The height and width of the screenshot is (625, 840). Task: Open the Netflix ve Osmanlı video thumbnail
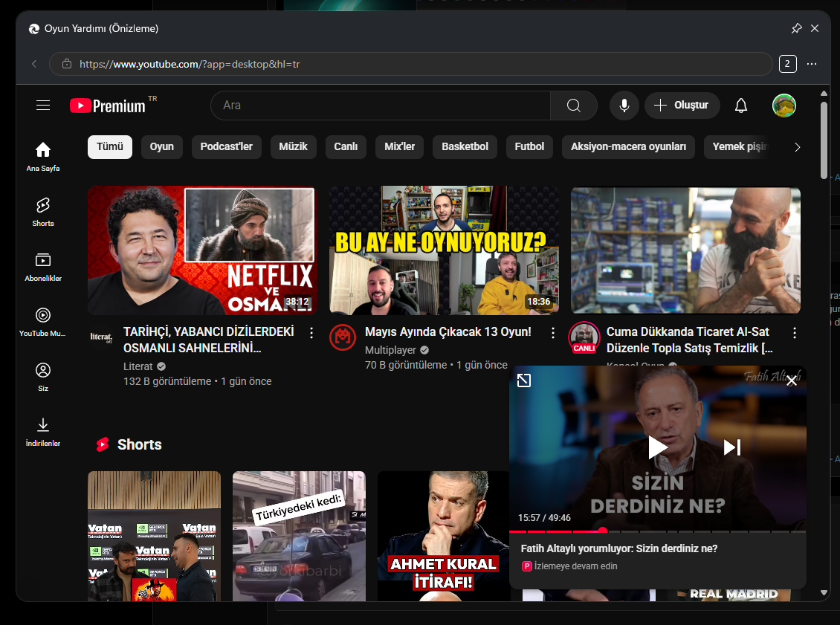pyautogui.click(x=202, y=250)
